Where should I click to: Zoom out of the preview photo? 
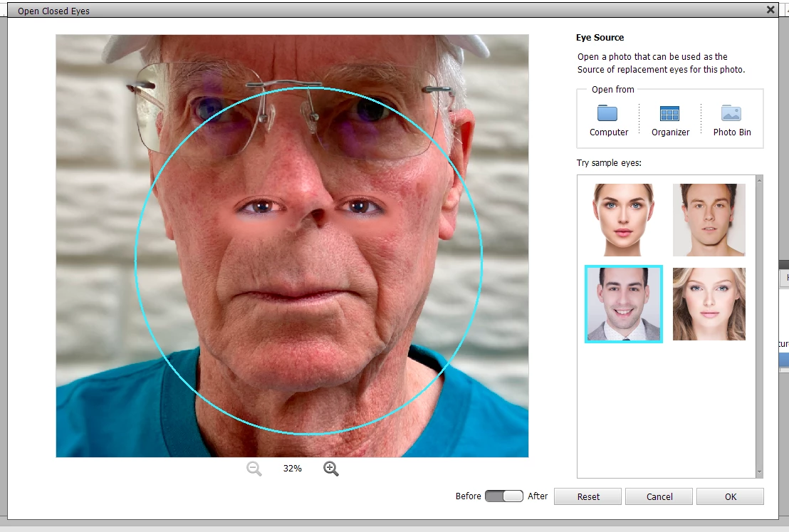tap(254, 469)
